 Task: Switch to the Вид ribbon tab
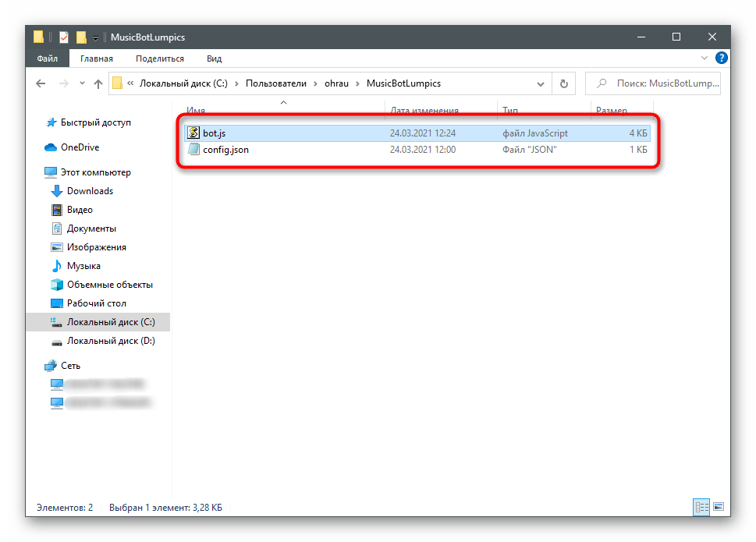[x=214, y=58]
